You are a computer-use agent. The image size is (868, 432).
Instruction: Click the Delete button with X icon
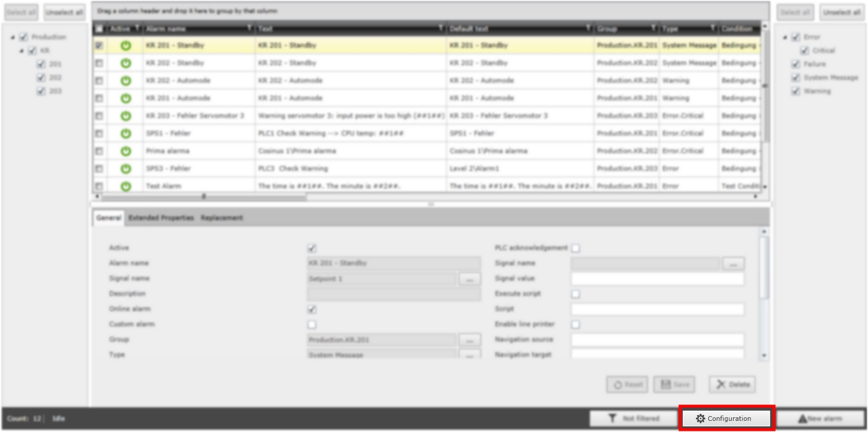coord(732,384)
